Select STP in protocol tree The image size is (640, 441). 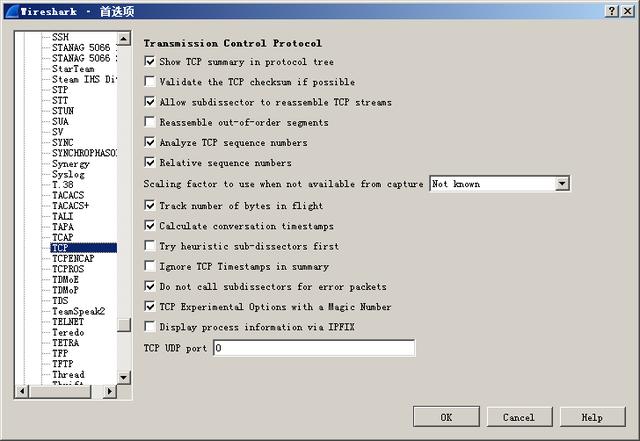click(x=60, y=90)
